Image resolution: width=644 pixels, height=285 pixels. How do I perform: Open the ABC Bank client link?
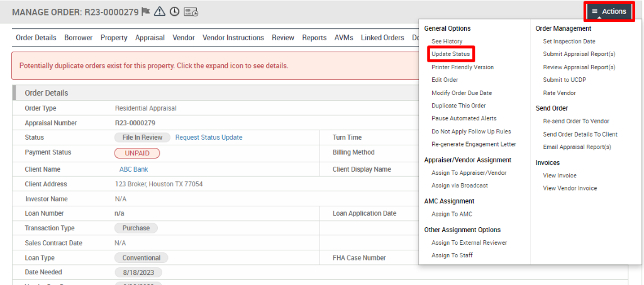[x=133, y=169]
